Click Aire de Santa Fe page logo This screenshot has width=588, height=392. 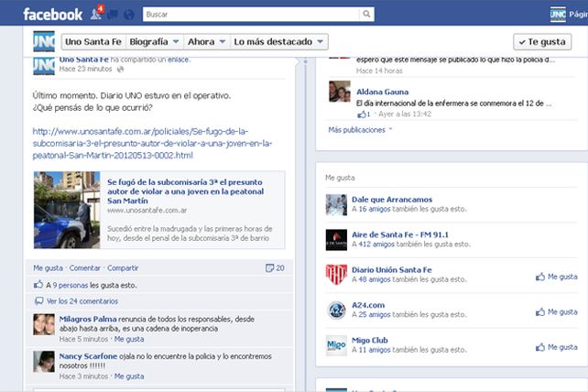[x=336, y=240]
